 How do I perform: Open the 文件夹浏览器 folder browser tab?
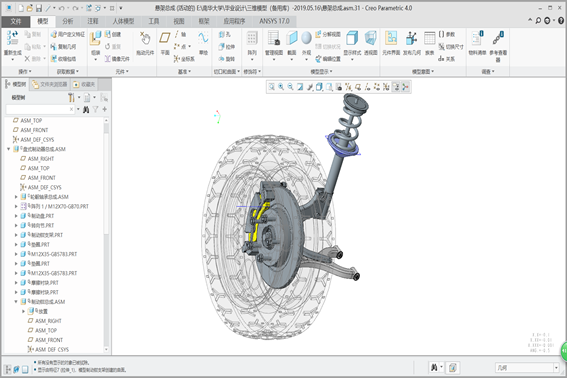tap(50, 84)
